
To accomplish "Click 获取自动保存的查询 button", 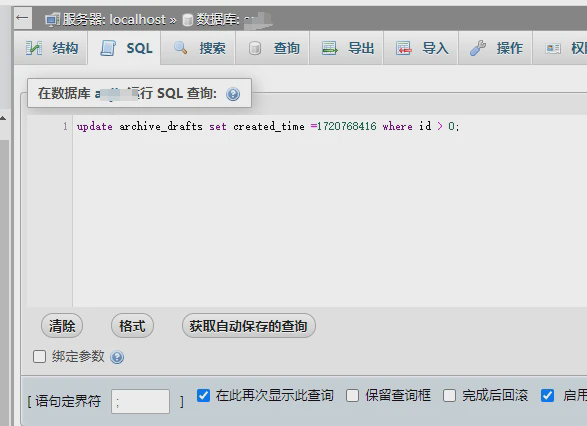I will pyautogui.click(x=249, y=326).
